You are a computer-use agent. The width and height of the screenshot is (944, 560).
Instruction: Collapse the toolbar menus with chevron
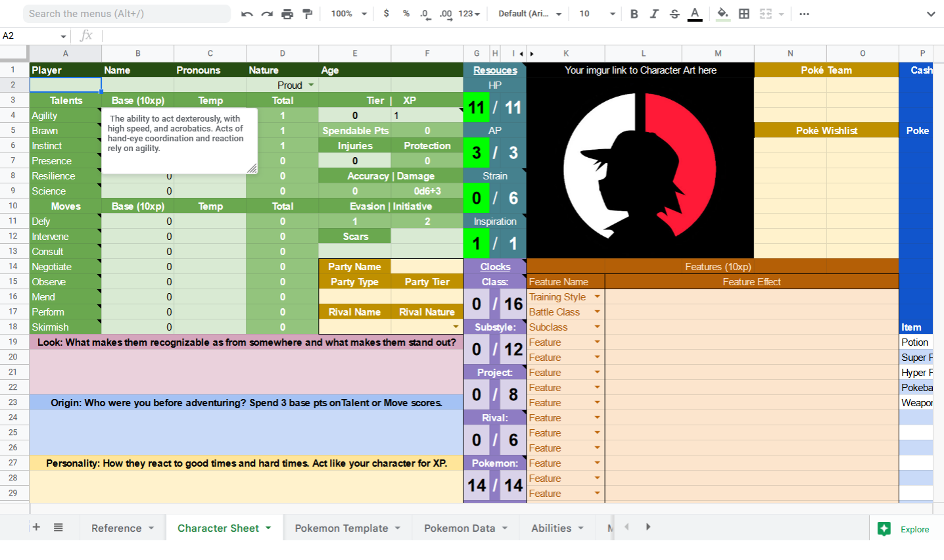(x=930, y=14)
